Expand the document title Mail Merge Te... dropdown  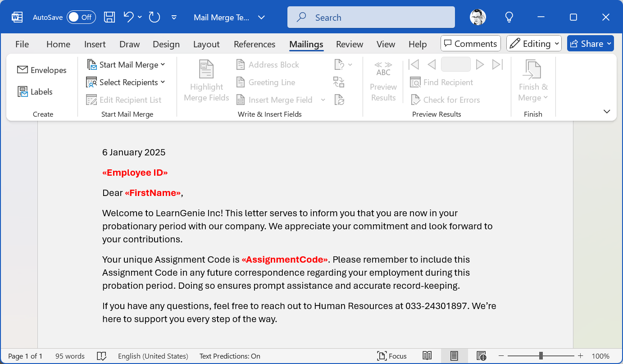point(261,18)
